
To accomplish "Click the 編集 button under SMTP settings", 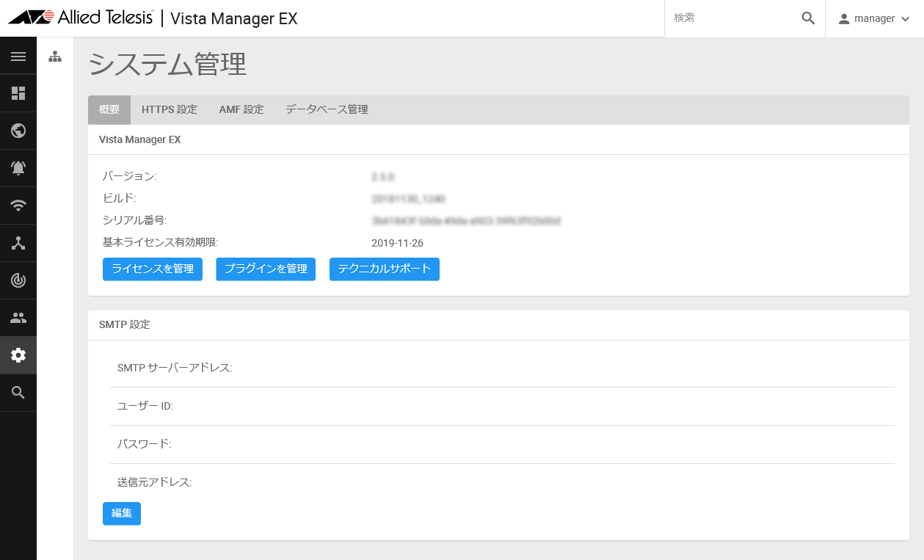I will tap(122, 514).
